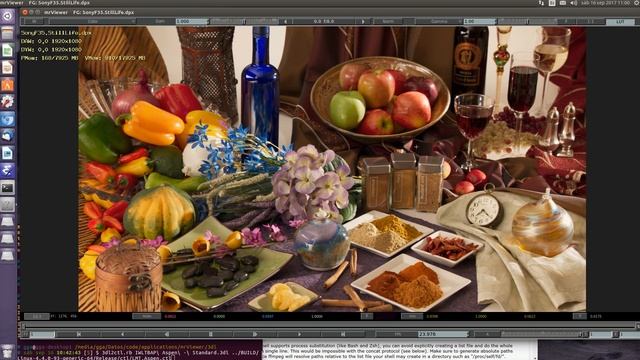
Task: Launch LibreOffice Calc from the dock
Action: pos(7,51)
